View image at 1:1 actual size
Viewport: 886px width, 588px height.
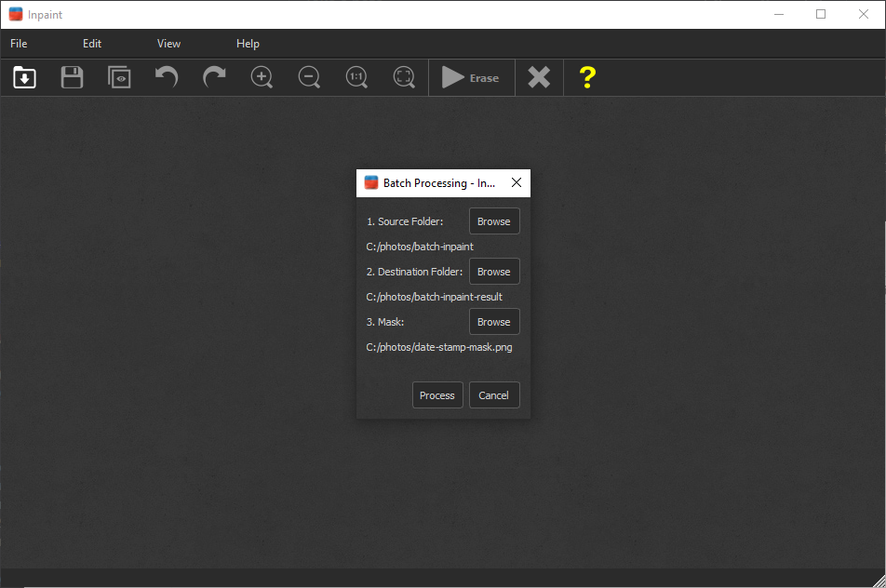(x=356, y=77)
